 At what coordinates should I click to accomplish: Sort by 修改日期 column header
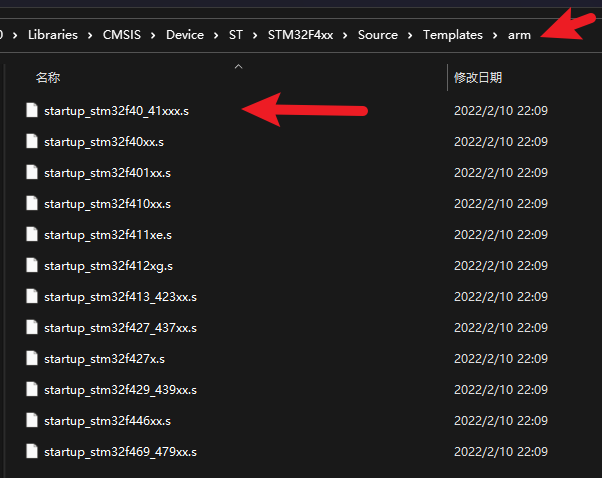click(x=478, y=78)
